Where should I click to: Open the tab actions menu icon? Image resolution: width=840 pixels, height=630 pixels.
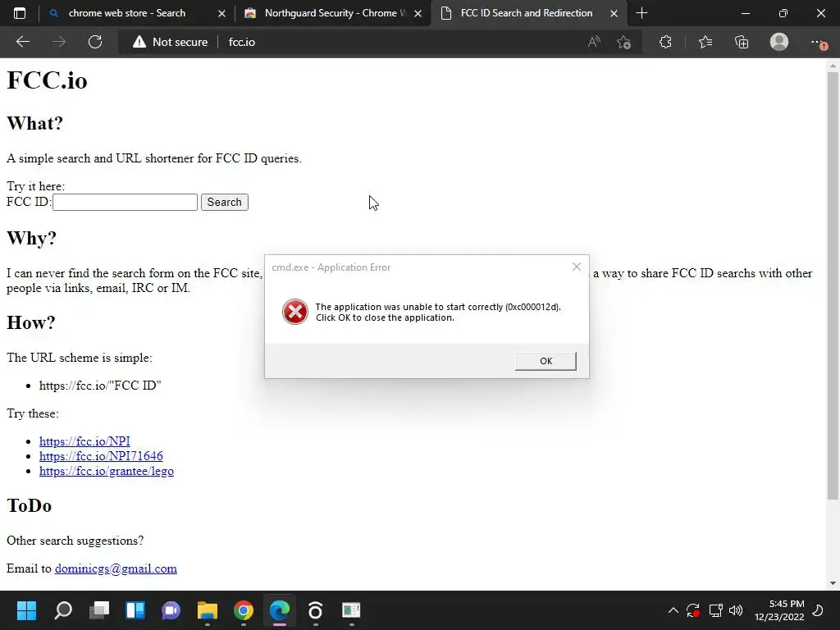[20, 13]
